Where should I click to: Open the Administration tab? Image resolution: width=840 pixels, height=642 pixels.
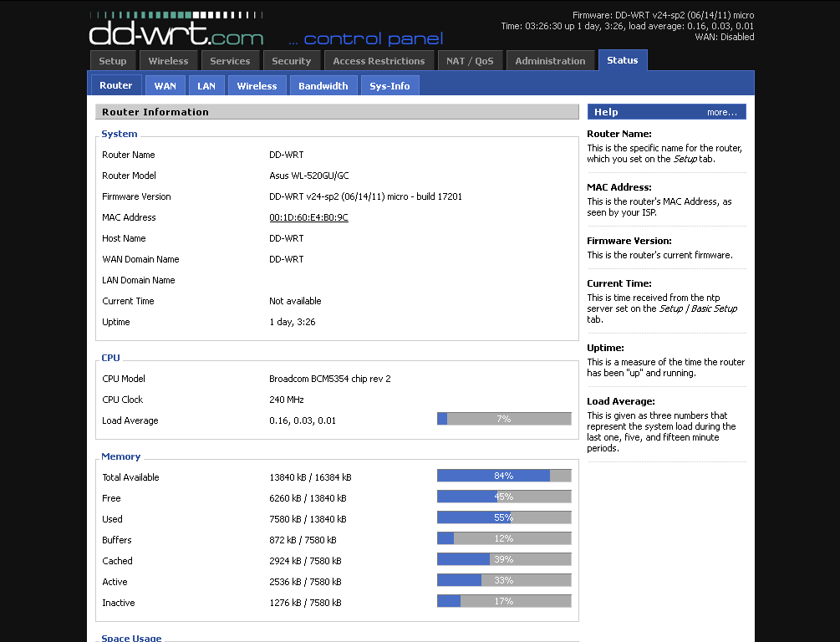pyautogui.click(x=550, y=60)
